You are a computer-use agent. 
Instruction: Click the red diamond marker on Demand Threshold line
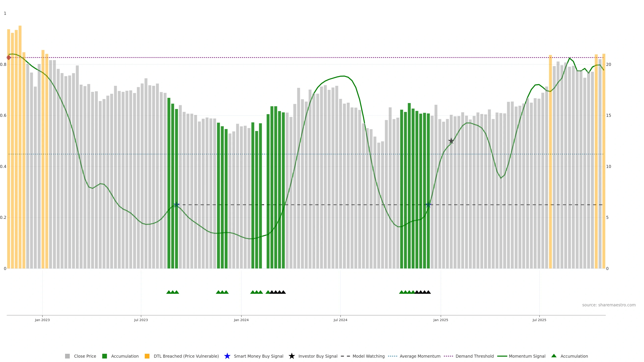tap(9, 58)
